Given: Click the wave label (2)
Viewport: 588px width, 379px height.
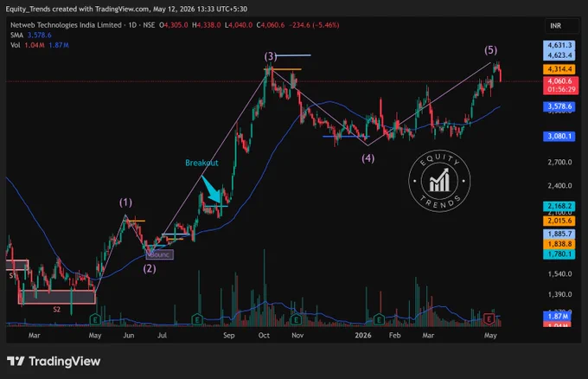Looking at the screenshot, I should (150, 269).
